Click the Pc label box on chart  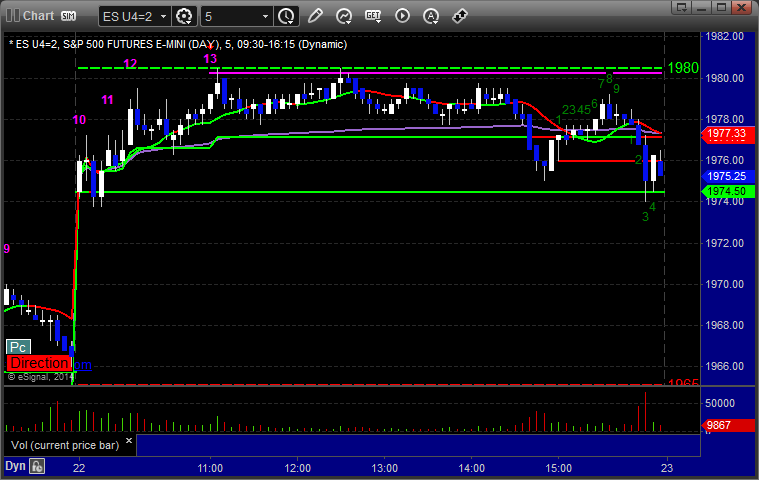coord(18,347)
